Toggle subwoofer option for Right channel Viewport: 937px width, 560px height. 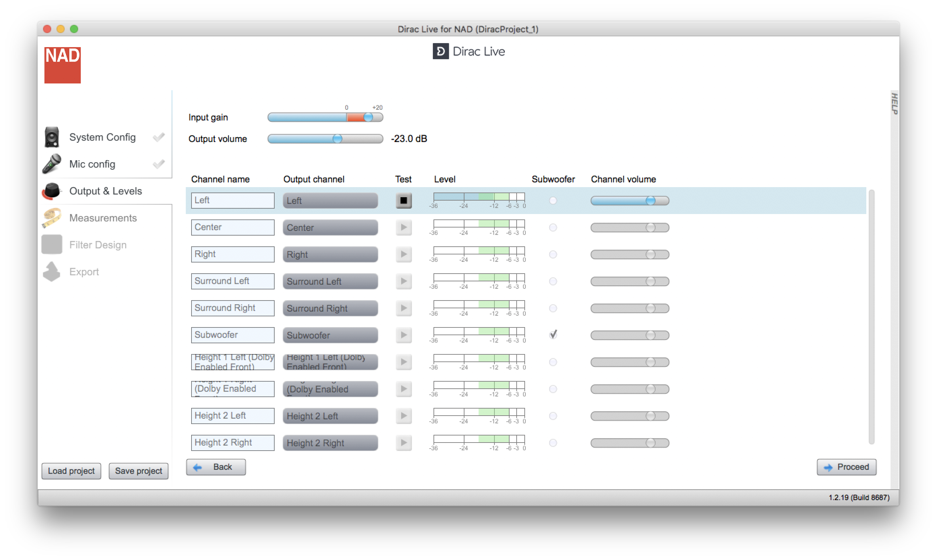coord(553,254)
